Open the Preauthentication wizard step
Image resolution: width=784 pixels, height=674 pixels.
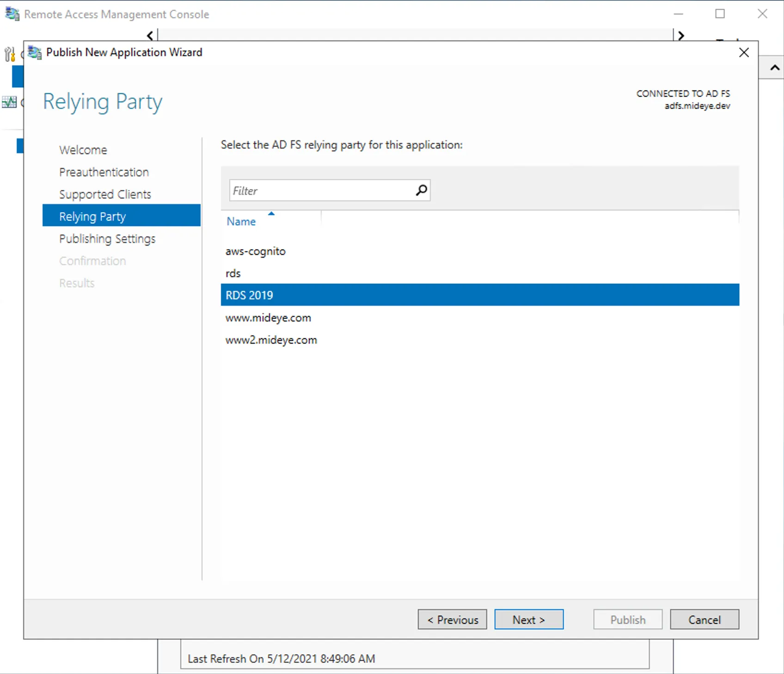pos(104,172)
